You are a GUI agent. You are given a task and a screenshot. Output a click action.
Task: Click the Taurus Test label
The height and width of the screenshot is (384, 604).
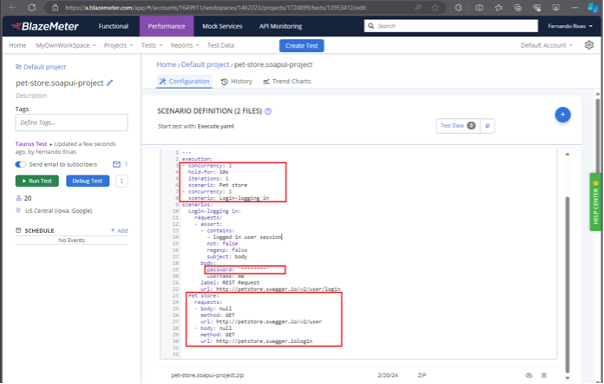click(x=31, y=144)
